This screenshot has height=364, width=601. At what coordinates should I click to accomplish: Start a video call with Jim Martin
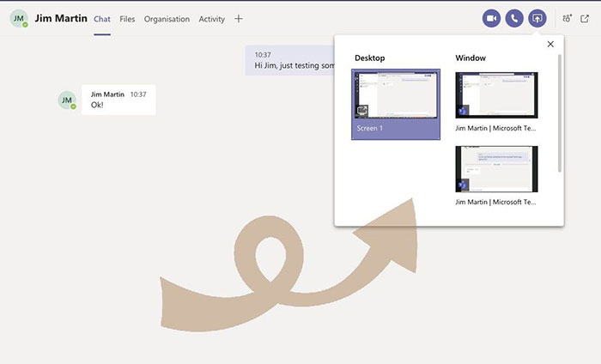(492, 18)
